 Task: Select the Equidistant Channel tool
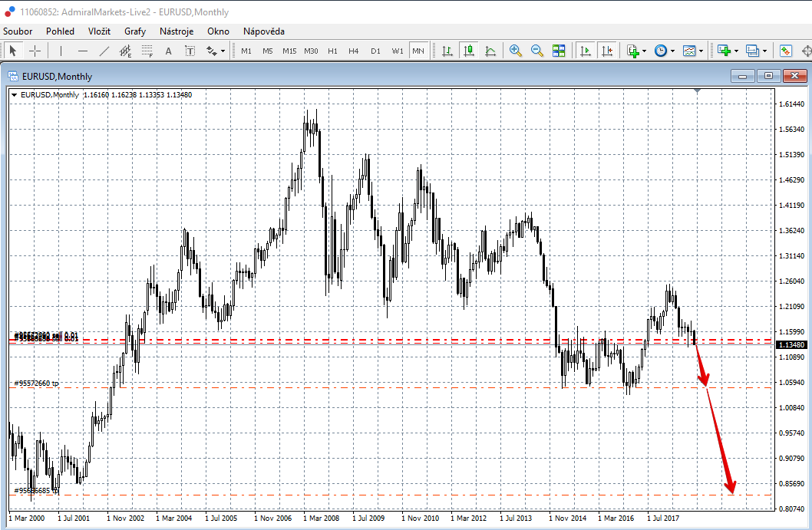click(125, 51)
